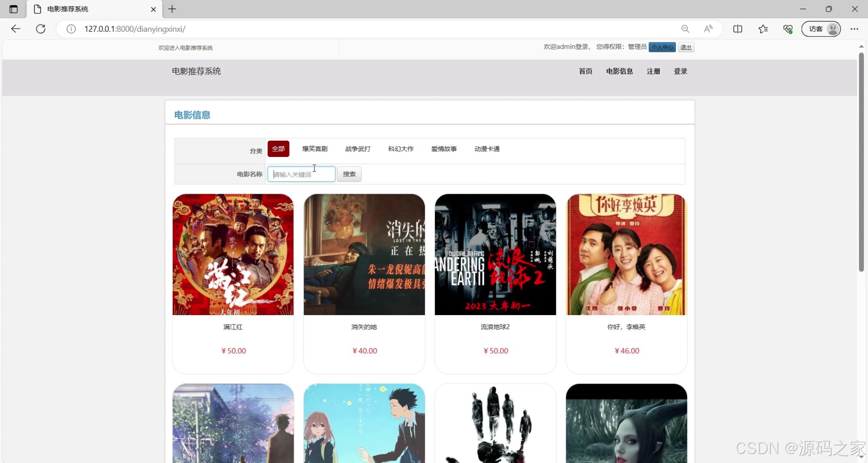Close the 电影推荐系统 tab

(153, 9)
